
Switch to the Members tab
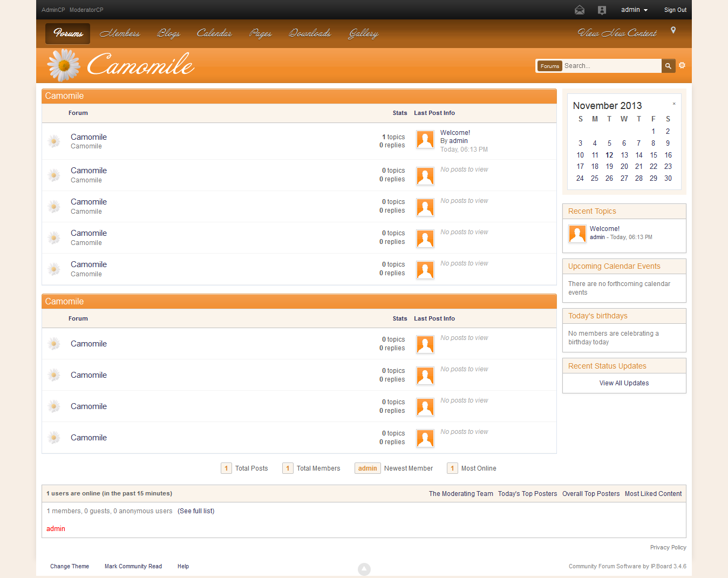120,33
